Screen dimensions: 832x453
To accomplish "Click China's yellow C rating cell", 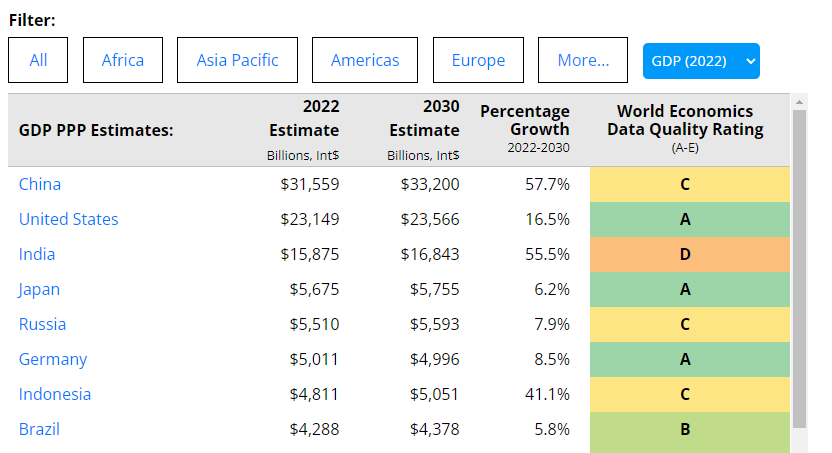I will 685,184.
